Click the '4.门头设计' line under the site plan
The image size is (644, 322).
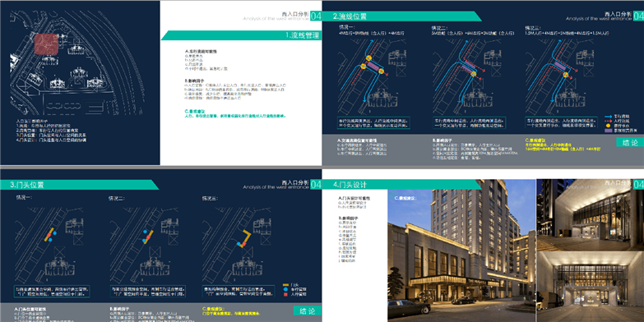(x=51, y=140)
